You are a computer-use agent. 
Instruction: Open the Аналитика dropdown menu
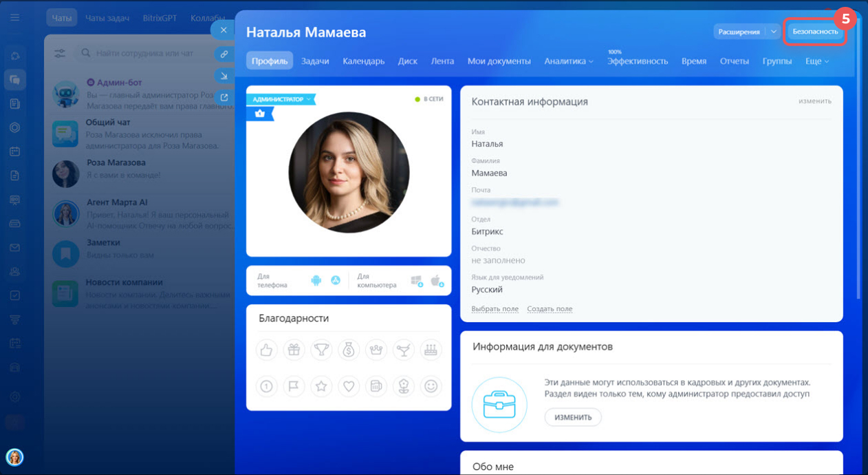point(568,61)
